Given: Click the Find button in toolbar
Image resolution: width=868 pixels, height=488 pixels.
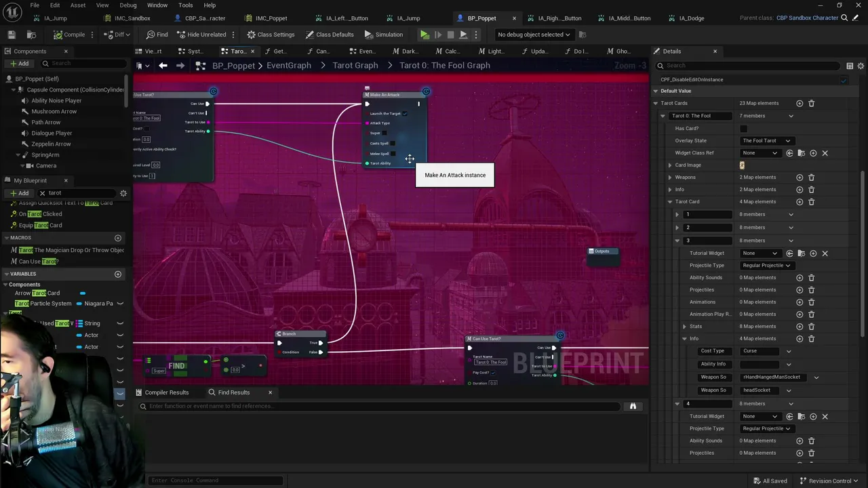Looking at the screenshot, I should (157, 35).
